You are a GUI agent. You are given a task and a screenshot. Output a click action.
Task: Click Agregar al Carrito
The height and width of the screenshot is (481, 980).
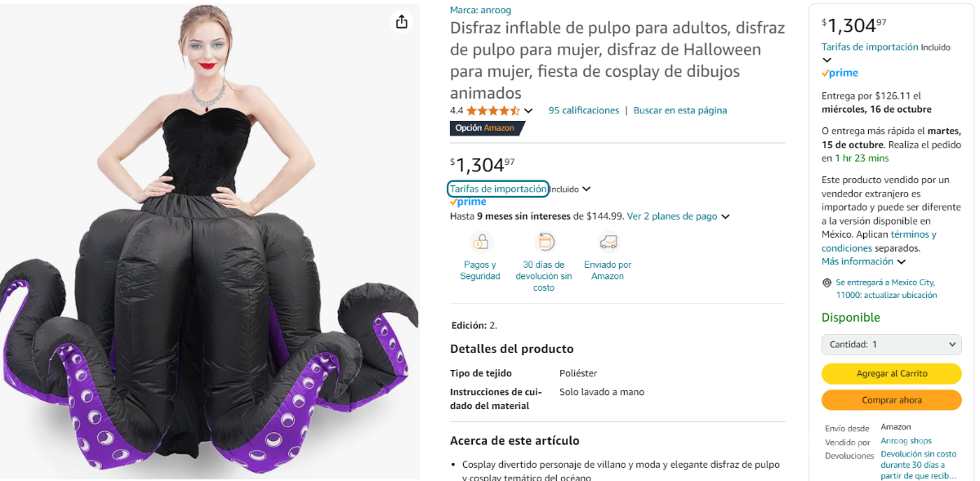pyautogui.click(x=891, y=373)
